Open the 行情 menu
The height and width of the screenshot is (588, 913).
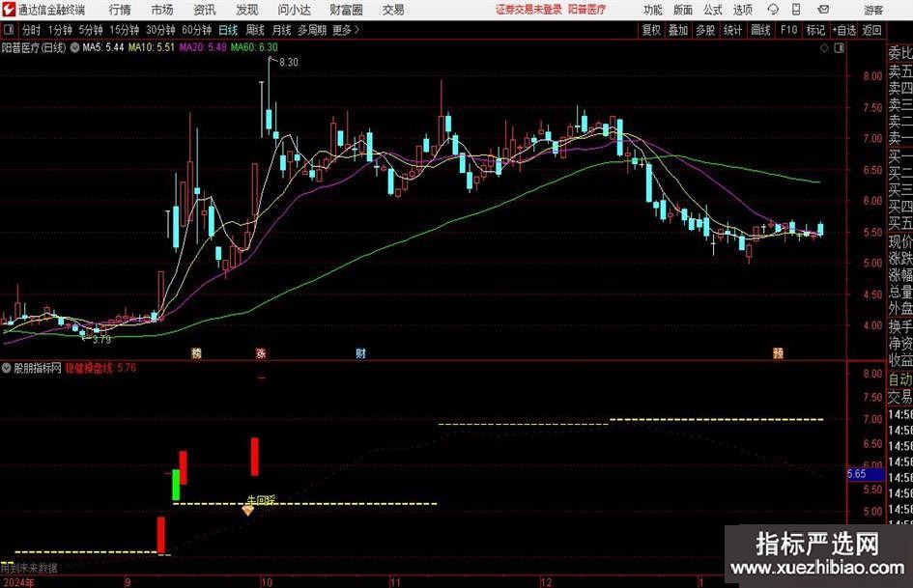point(120,10)
